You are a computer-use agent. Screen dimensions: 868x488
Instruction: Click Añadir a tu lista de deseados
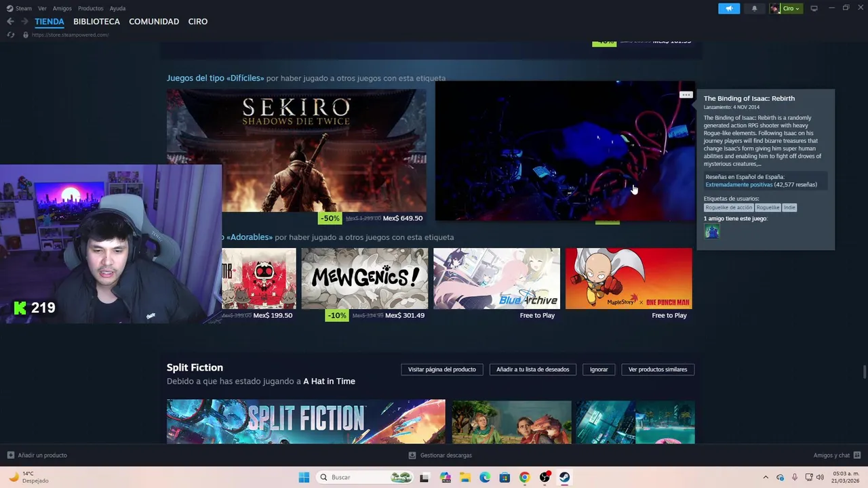tap(533, 369)
